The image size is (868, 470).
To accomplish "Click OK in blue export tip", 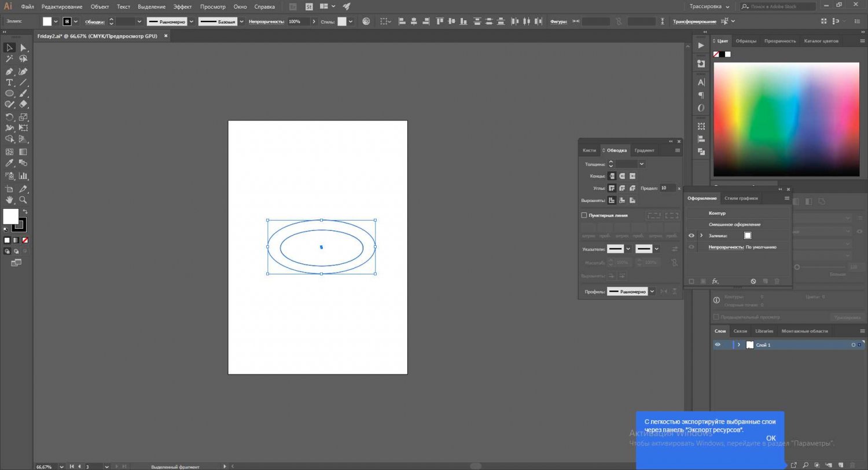I will pyautogui.click(x=771, y=438).
